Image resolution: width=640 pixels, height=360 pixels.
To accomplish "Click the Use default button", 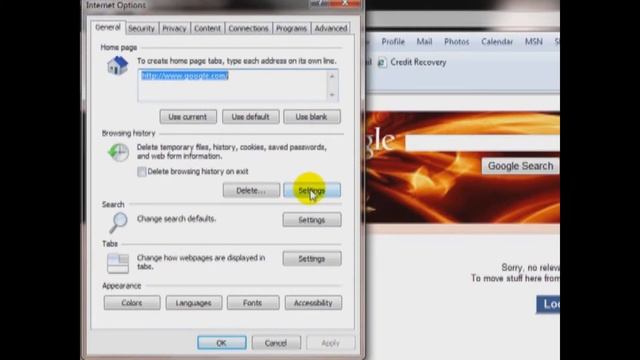I will (251, 117).
